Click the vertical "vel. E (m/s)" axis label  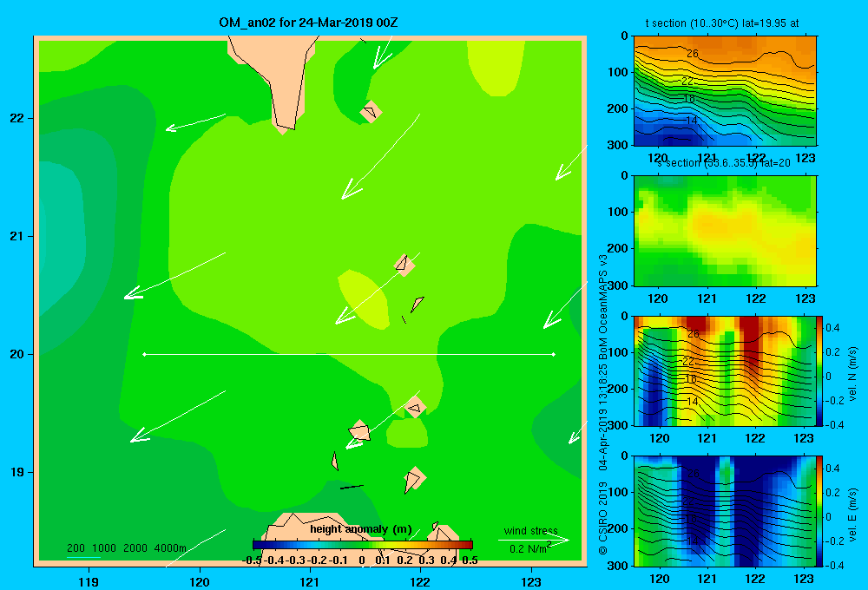coord(853,515)
